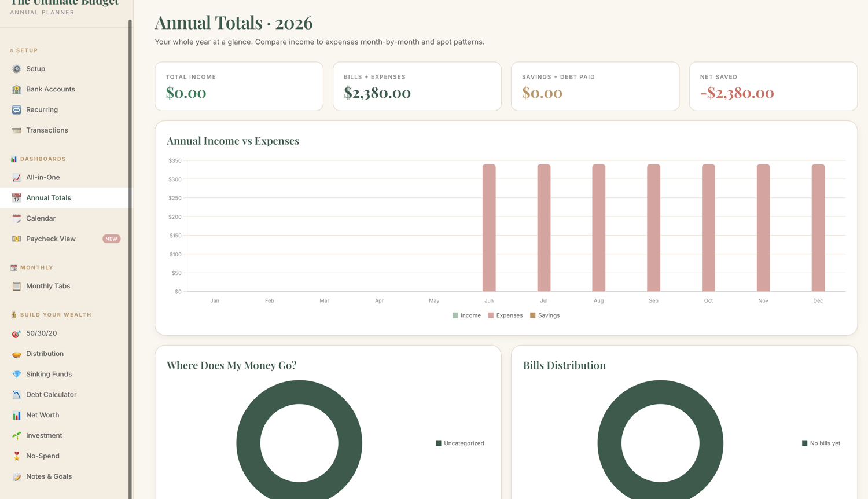Click the November expenses bar
Viewport: 868px width, 499px height.
click(763, 228)
